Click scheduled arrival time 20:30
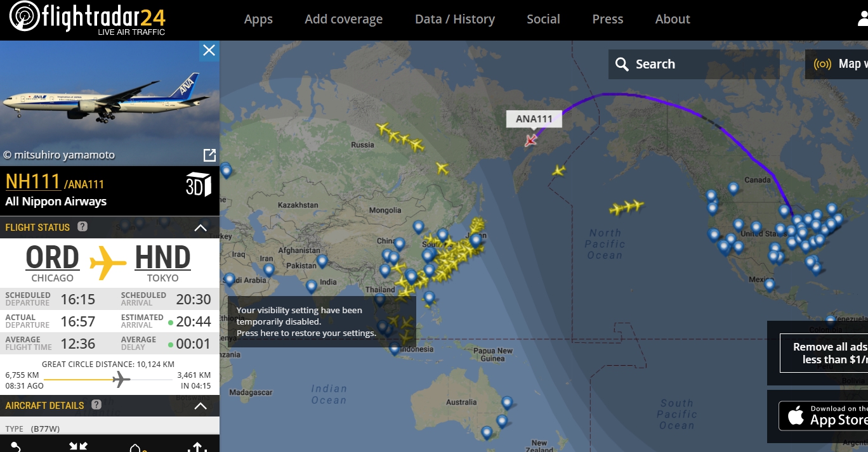The image size is (868, 452). tap(194, 299)
